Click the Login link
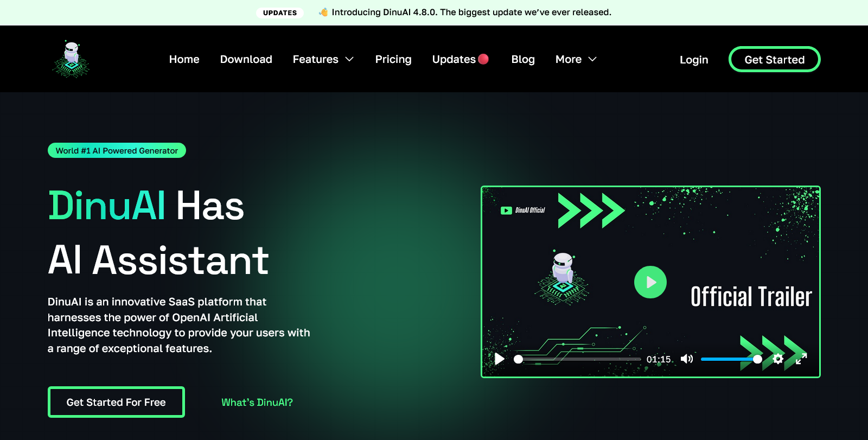The image size is (868, 440). (694, 60)
